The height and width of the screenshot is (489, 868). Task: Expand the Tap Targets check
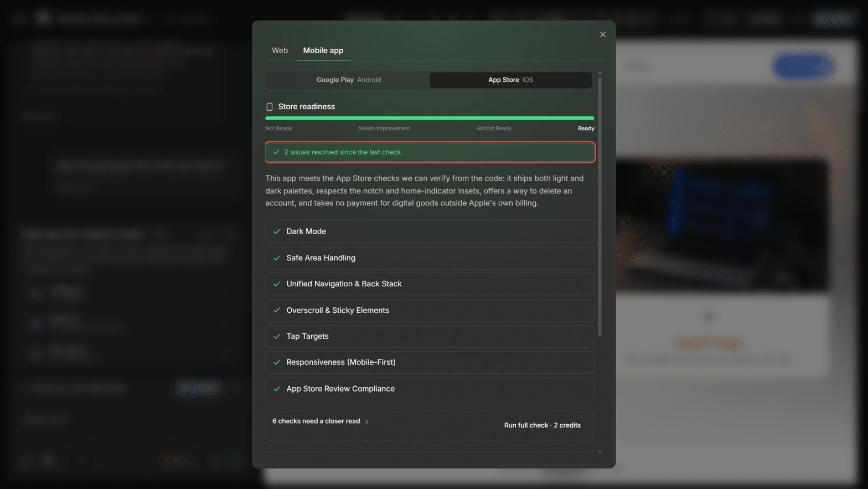tap(430, 337)
